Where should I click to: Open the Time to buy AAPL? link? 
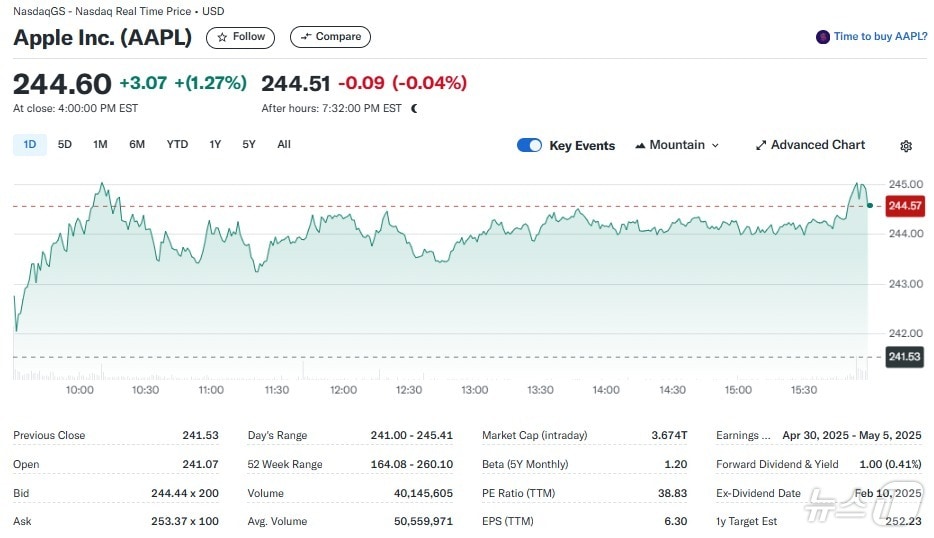880,37
